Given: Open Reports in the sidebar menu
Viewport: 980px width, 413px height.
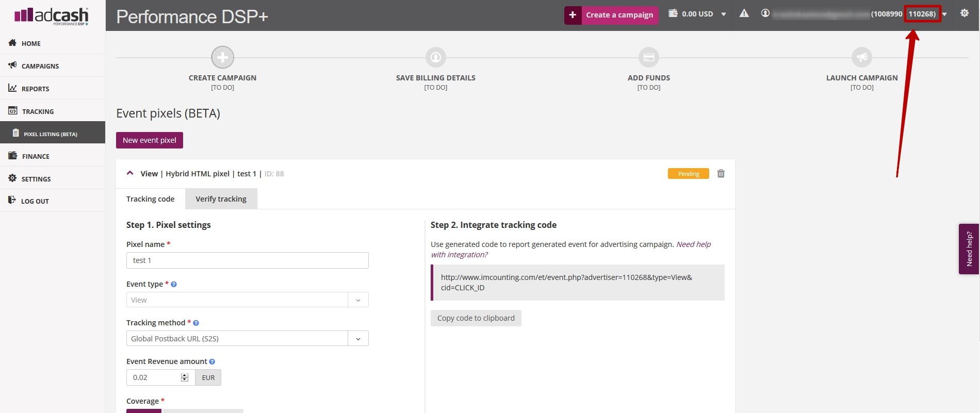Looking at the screenshot, I should coord(35,89).
